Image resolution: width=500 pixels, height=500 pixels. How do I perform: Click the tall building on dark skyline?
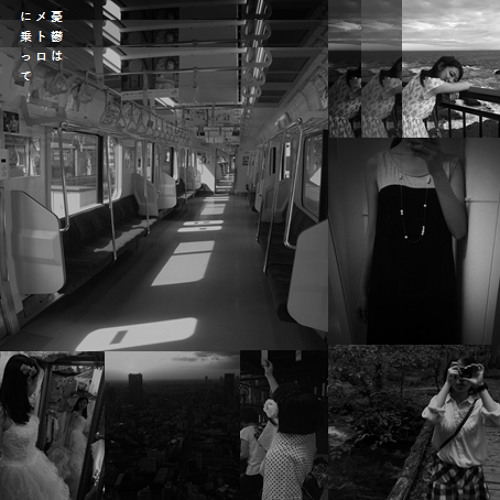tap(135, 382)
